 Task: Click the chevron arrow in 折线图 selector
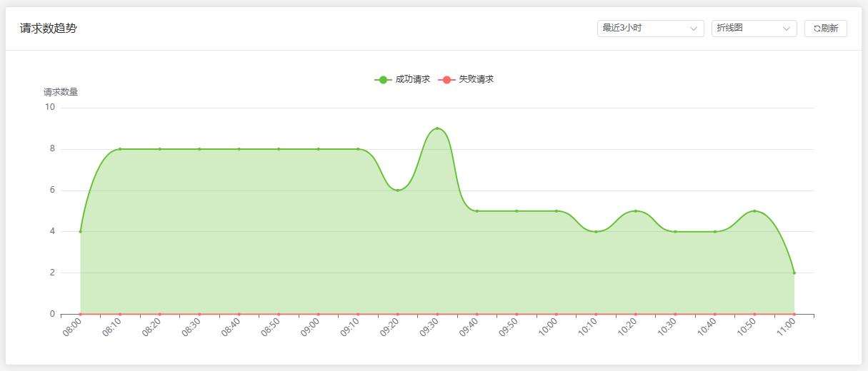click(787, 29)
